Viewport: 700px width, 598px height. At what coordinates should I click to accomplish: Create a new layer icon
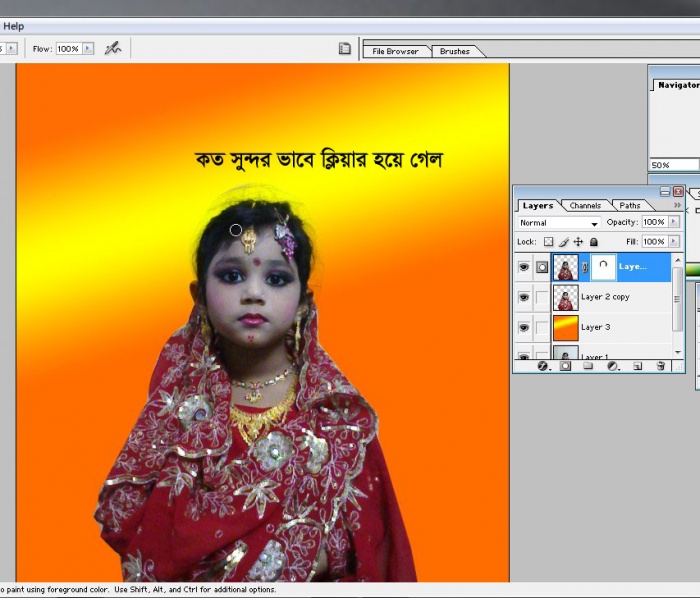tap(638, 366)
